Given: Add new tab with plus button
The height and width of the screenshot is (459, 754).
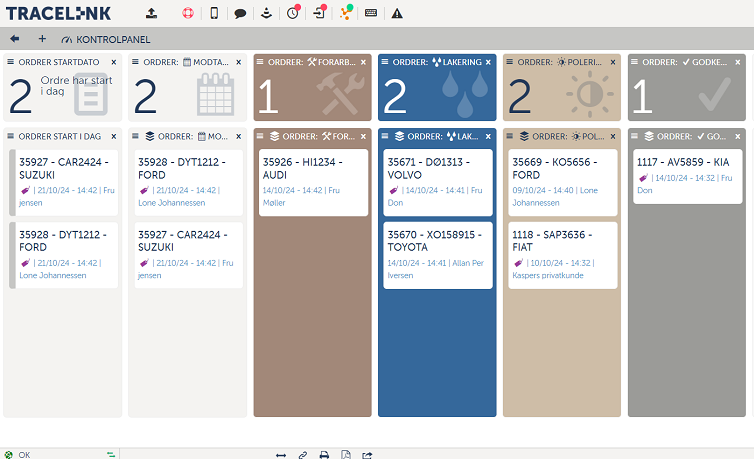Looking at the screenshot, I should click(x=42, y=39).
